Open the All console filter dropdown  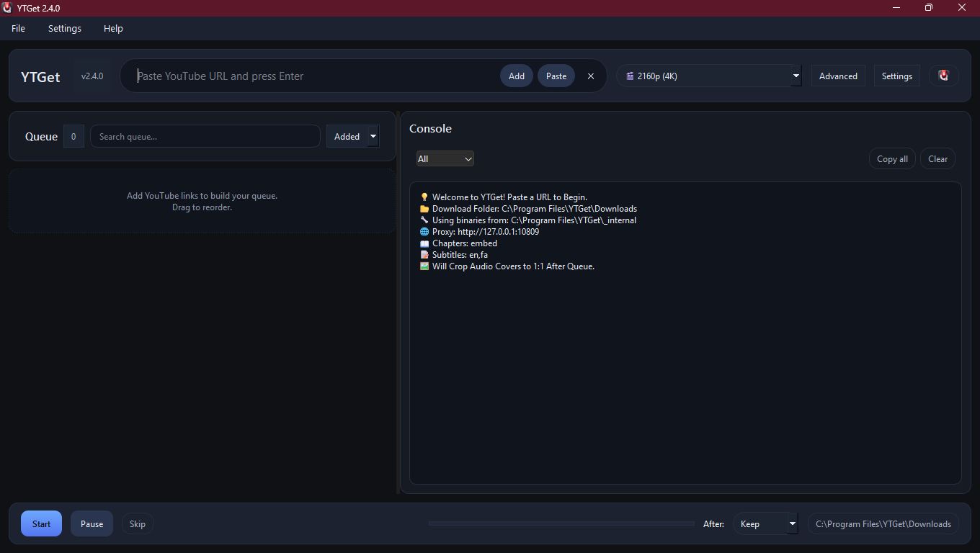[445, 158]
